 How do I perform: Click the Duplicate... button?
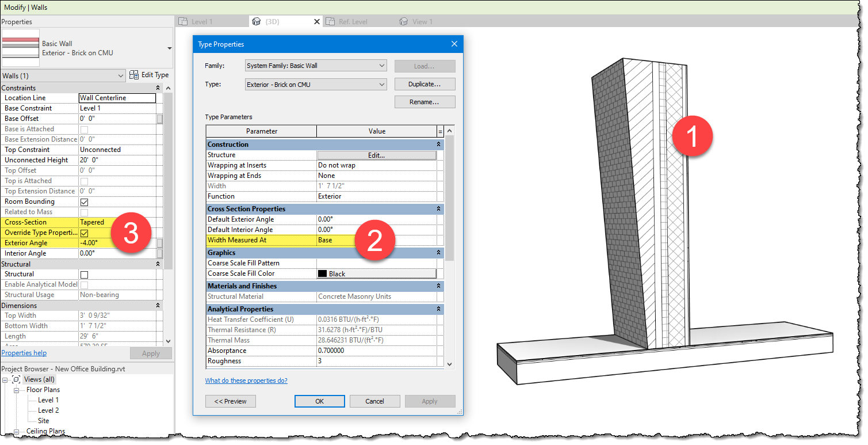pyautogui.click(x=425, y=84)
